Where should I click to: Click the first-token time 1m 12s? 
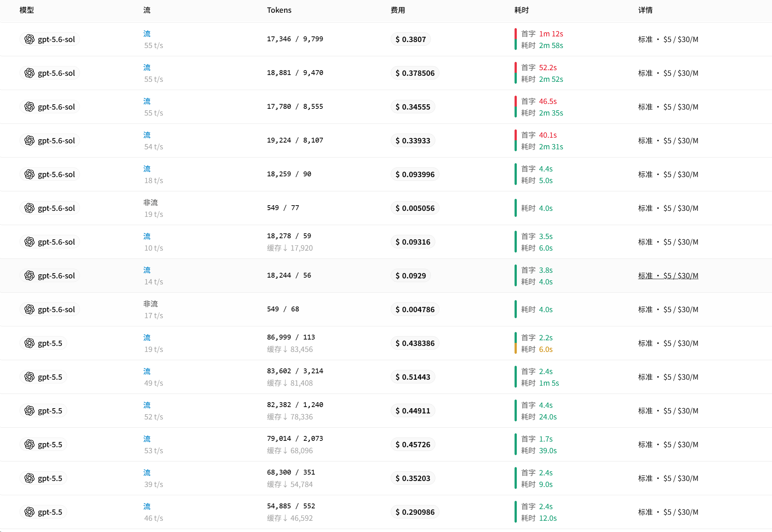pos(551,34)
